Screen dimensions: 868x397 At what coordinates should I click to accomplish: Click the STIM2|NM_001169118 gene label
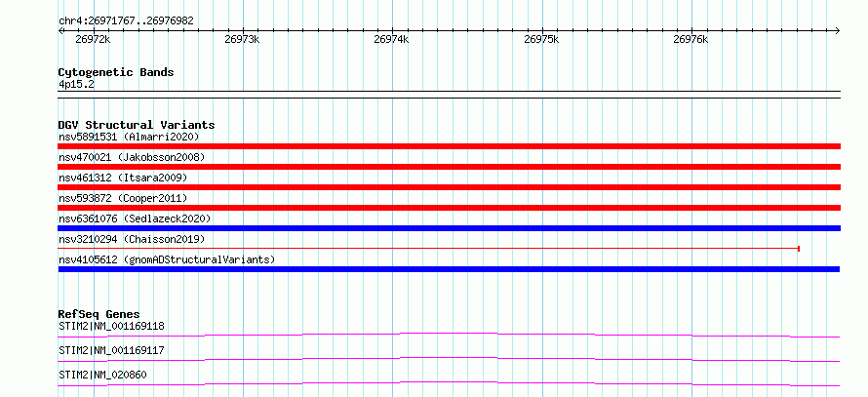pos(111,326)
